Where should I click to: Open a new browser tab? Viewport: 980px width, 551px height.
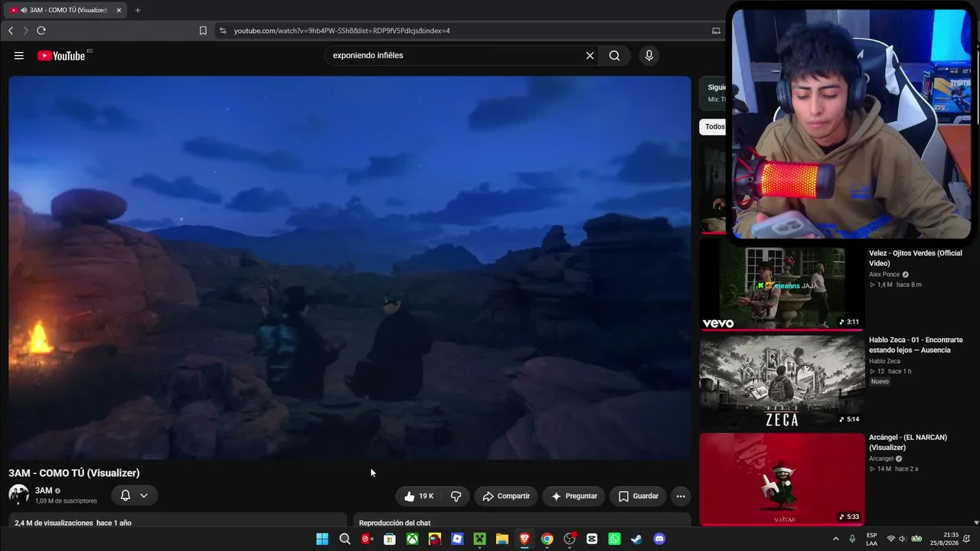tap(138, 10)
